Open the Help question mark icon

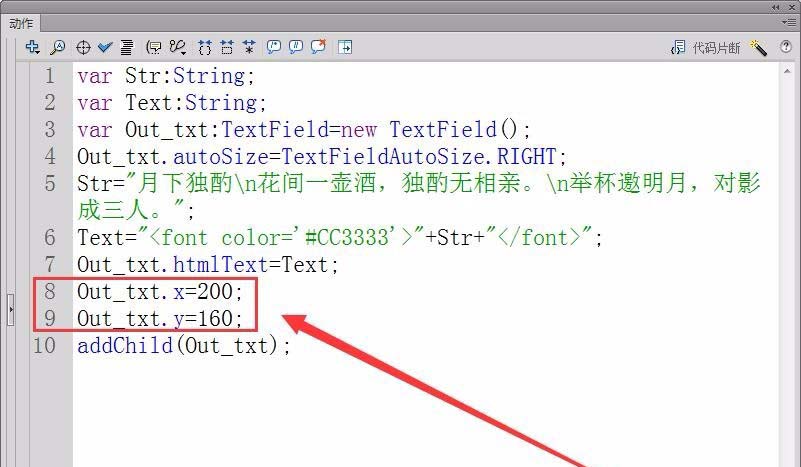[x=786, y=47]
